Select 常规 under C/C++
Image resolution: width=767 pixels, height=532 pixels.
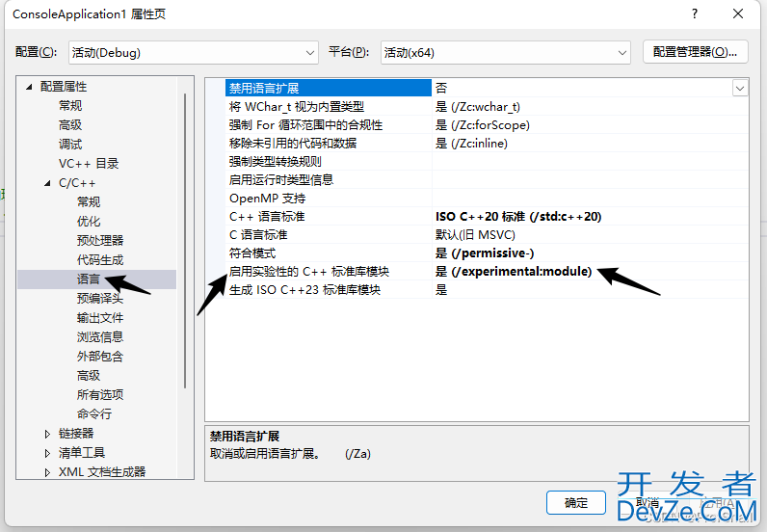(x=89, y=202)
